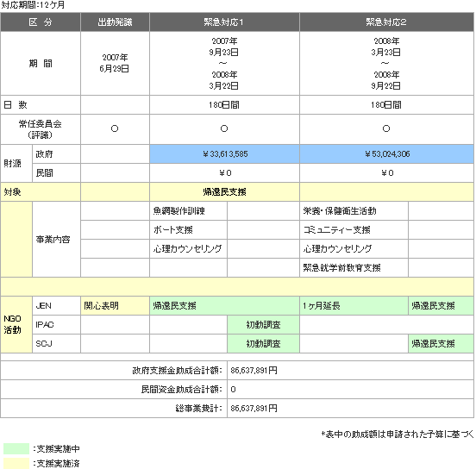Select the '対象' row label
Viewport: 476px width, 469px height.
click(41, 192)
